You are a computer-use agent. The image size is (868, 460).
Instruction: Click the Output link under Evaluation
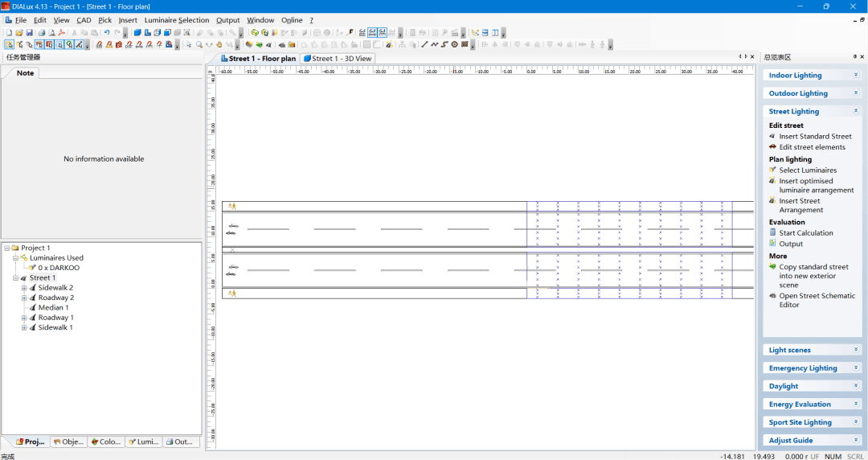(x=791, y=244)
